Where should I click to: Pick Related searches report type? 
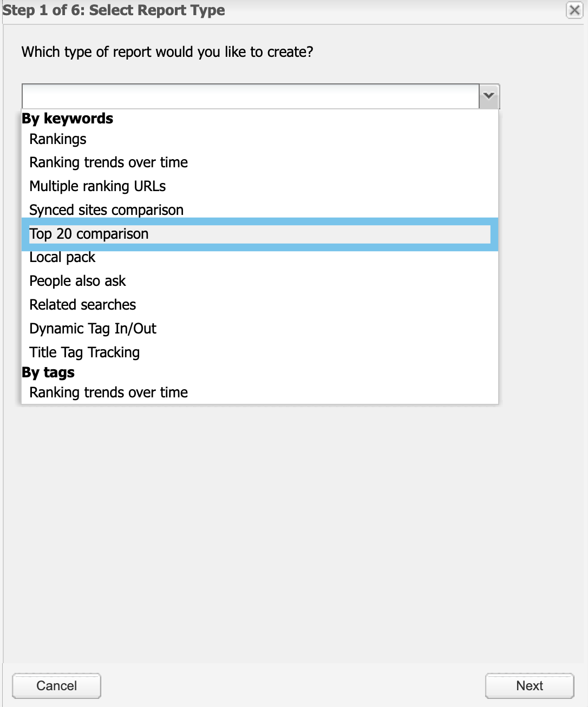[x=82, y=305]
